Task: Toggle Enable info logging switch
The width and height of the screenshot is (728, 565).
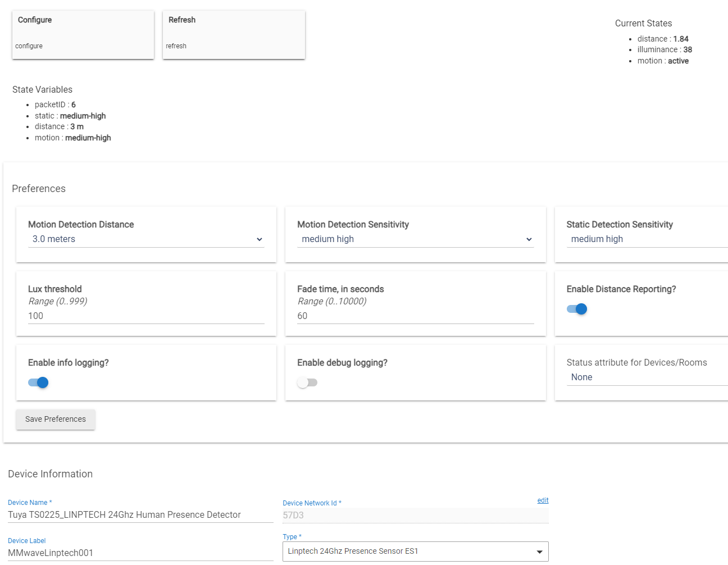Action: pyautogui.click(x=38, y=382)
